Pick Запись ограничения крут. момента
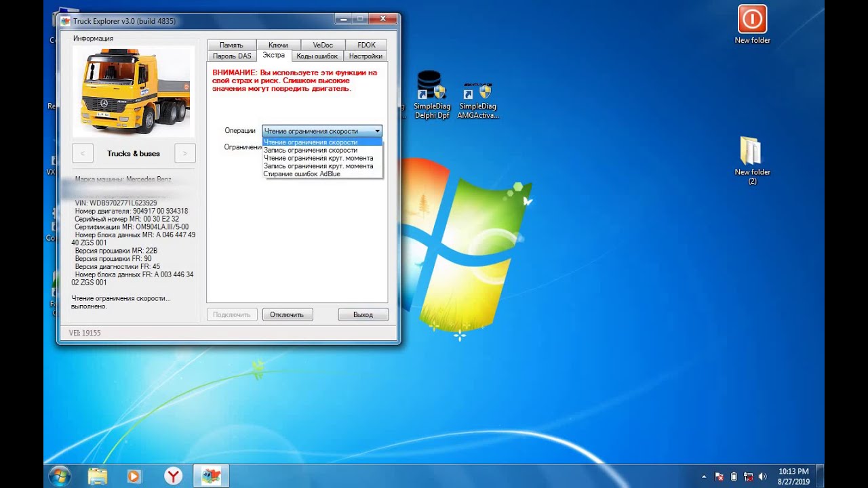868x488 pixels. 322,166
